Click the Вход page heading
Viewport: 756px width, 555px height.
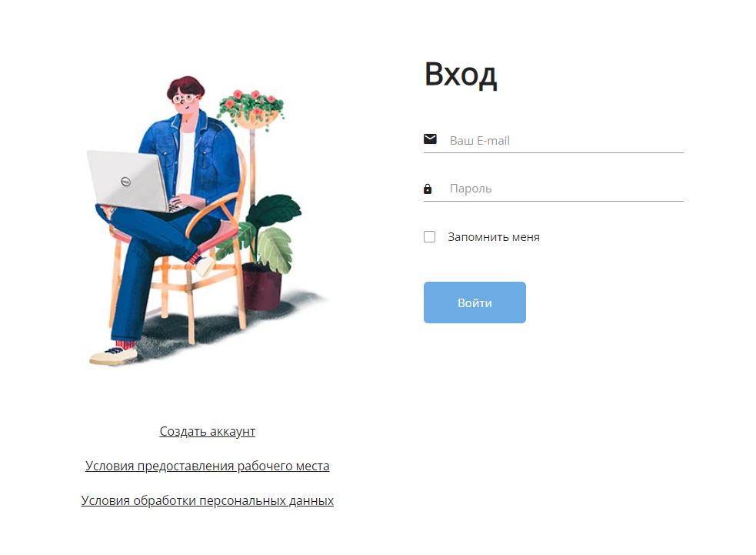coord(461,75)
